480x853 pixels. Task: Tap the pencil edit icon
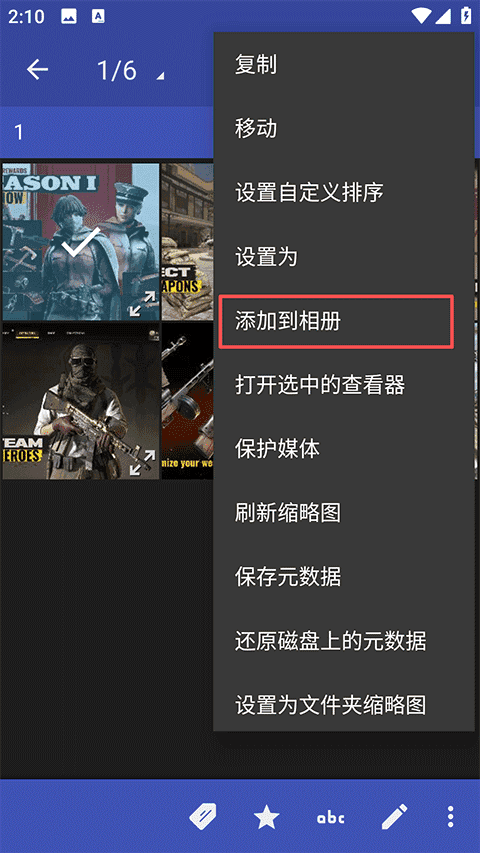(395, 817)
